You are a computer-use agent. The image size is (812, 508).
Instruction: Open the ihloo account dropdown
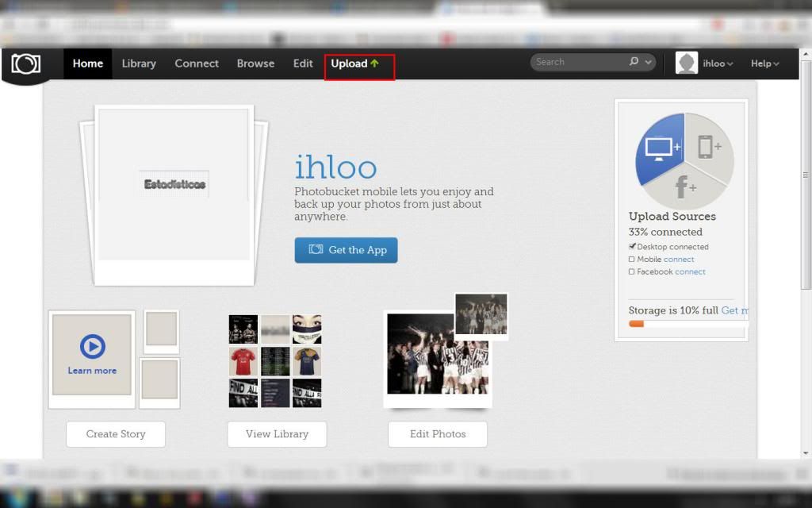[718, 63]
